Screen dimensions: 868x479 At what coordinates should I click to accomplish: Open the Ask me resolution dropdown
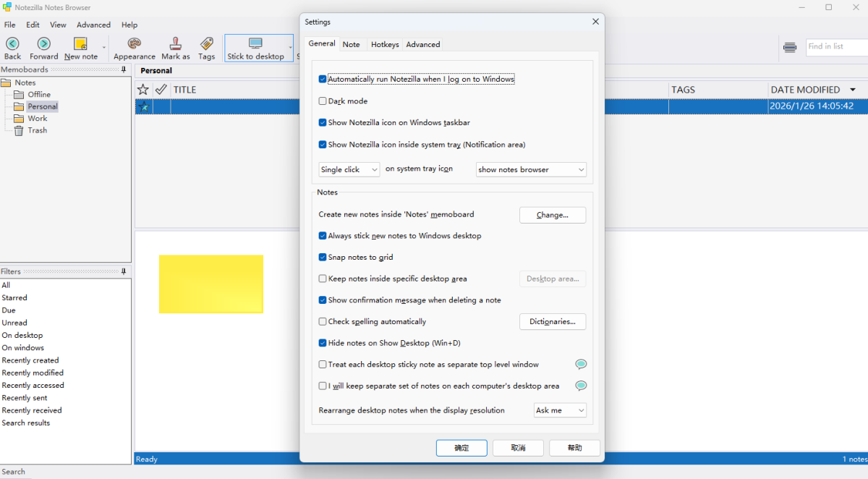pyautogui.click(x=560, y=410)
